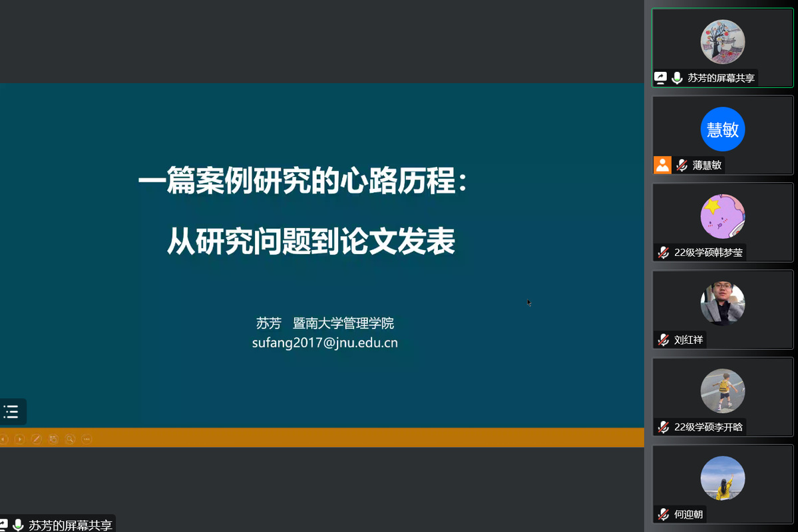Click orange host icon beside 薄慧敏
The width and height of the screenshot is (798, 532).
662,165
